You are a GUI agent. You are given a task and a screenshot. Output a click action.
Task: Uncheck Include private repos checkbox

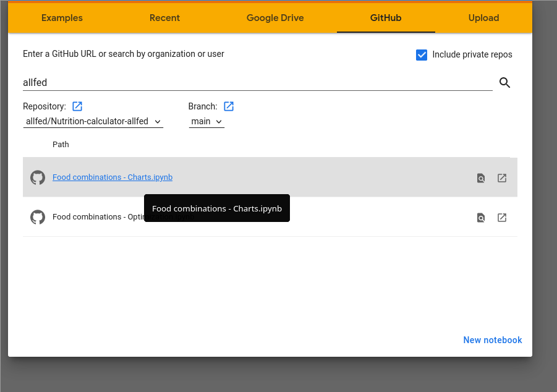(422, 55)
